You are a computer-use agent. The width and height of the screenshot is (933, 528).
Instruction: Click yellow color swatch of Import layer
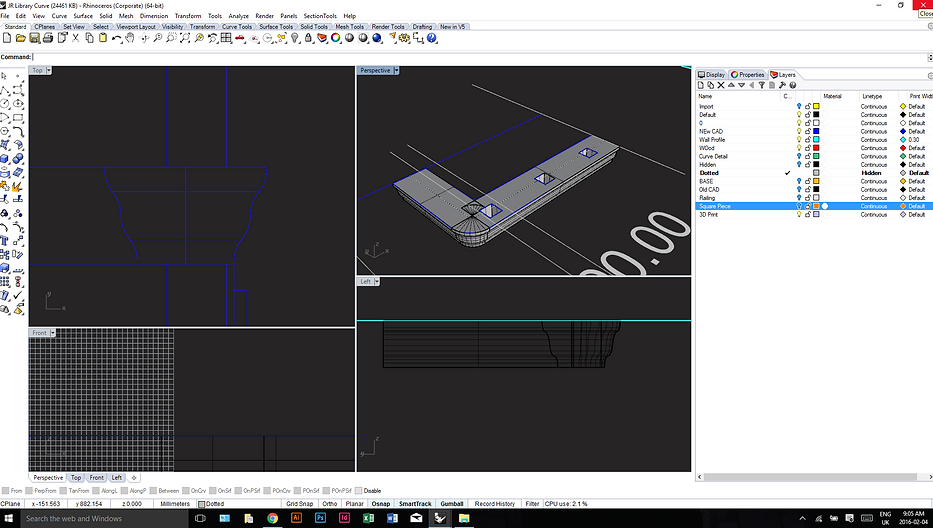(816, 107)
